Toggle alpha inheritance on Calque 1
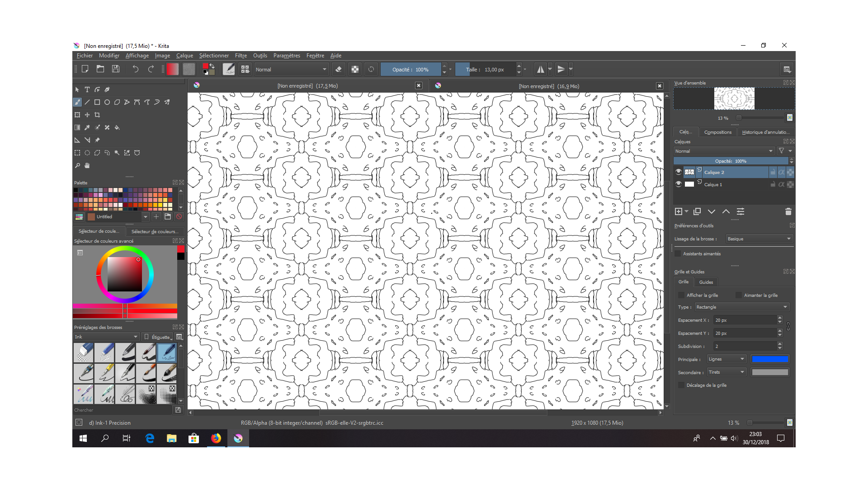The height and width of the screenshot is (488, 868). pyautogui.click(x=782, y=184)
